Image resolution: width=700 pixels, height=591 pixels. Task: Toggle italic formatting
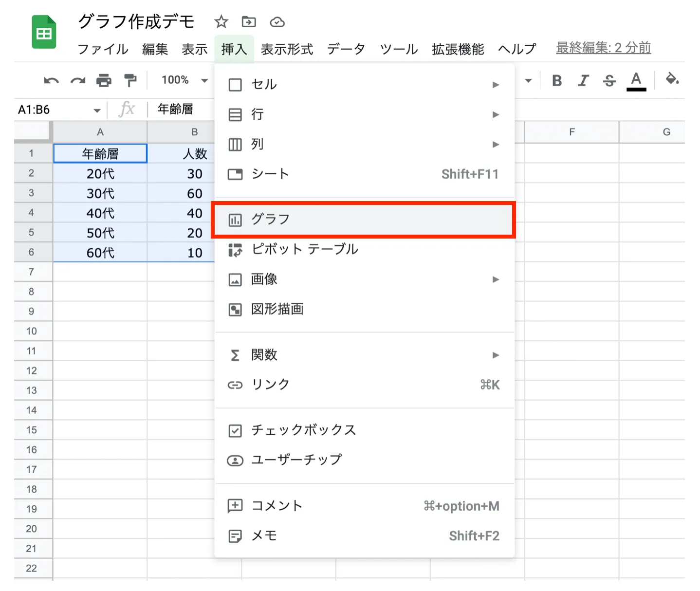pyautogui.click(x=583, y=80)
